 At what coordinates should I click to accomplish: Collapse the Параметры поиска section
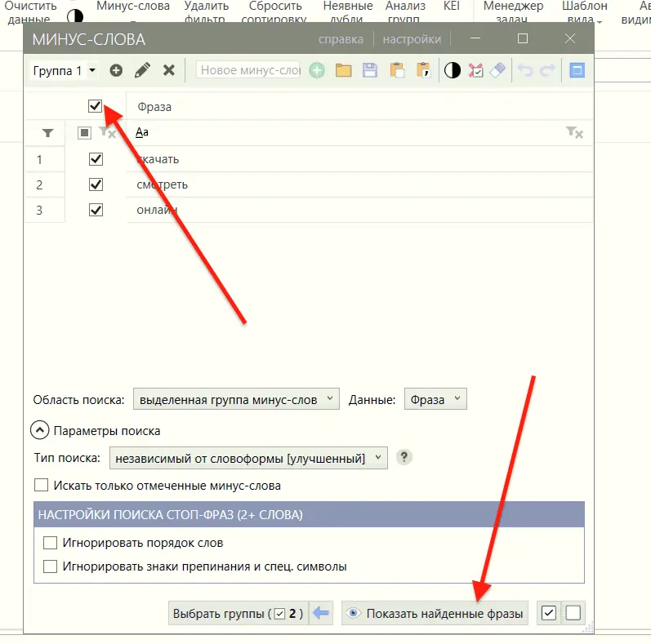tap(40, 430)
